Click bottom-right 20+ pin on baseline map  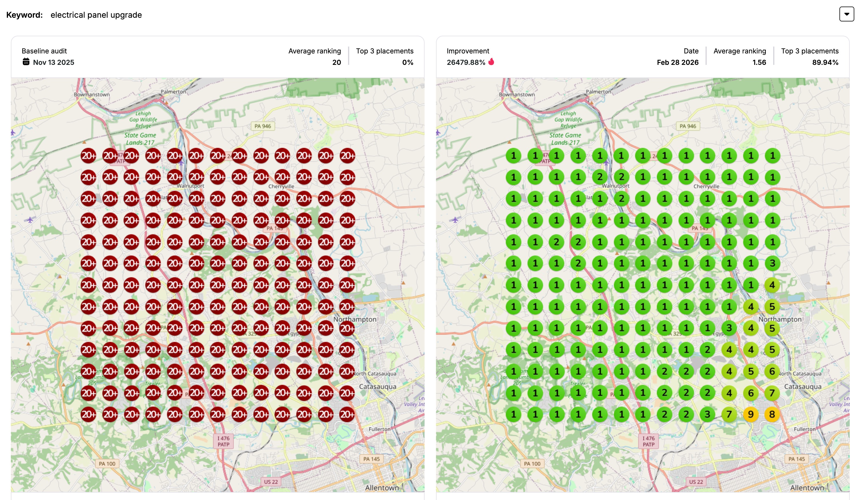click(347, 415)
